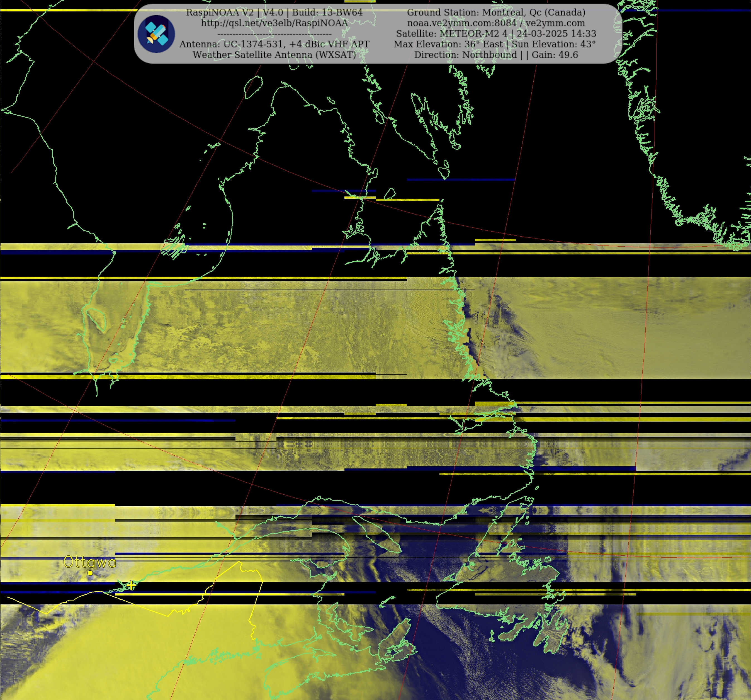
Task: Click 'Antenna: UC-1374-531, +4 dBic VHF APT' line
Action: pyautogui.click(x=274, y=44)
